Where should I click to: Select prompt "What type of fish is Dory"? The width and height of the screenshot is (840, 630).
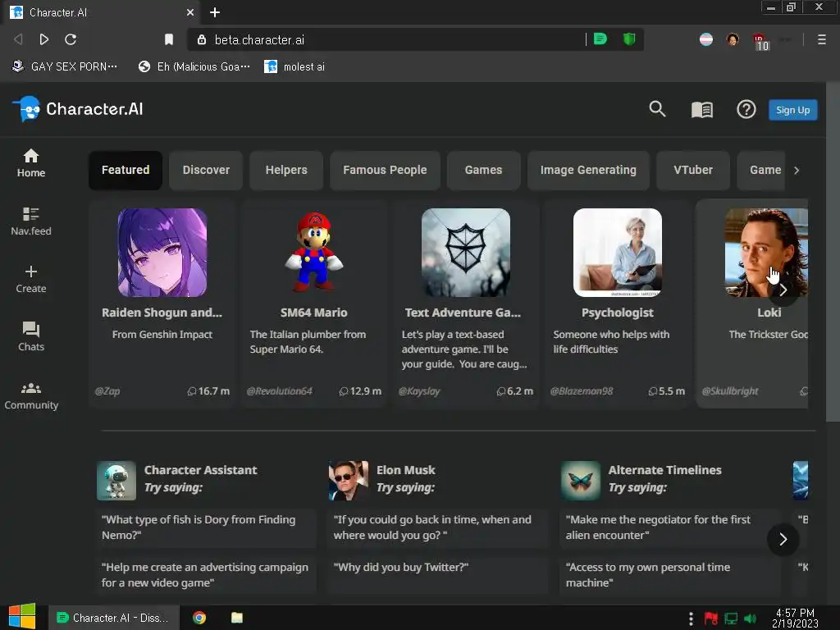pyautogui.click(x=206, y=527)
